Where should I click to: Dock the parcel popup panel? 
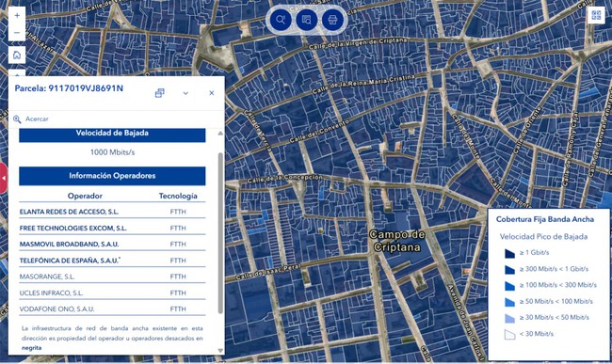click(x=160, y=93)
